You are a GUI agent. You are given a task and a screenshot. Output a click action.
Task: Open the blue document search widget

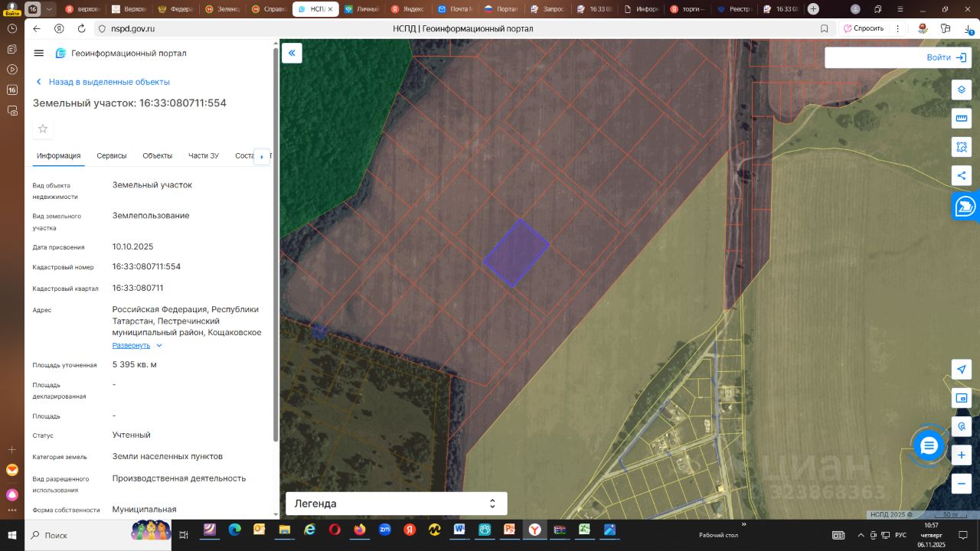click(966, 207)
